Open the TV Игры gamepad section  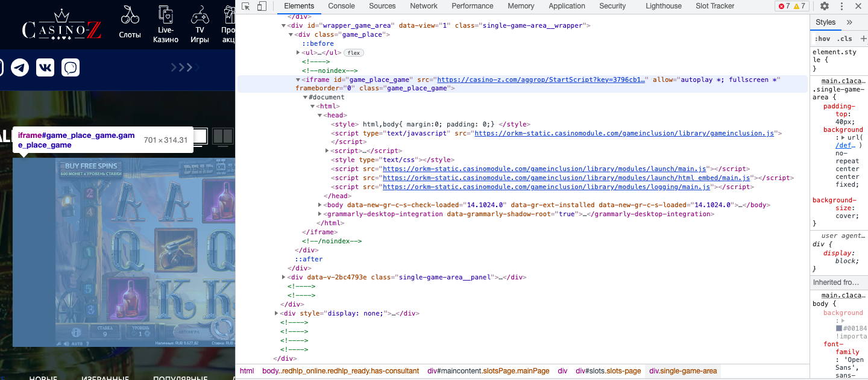click(200, 24)
